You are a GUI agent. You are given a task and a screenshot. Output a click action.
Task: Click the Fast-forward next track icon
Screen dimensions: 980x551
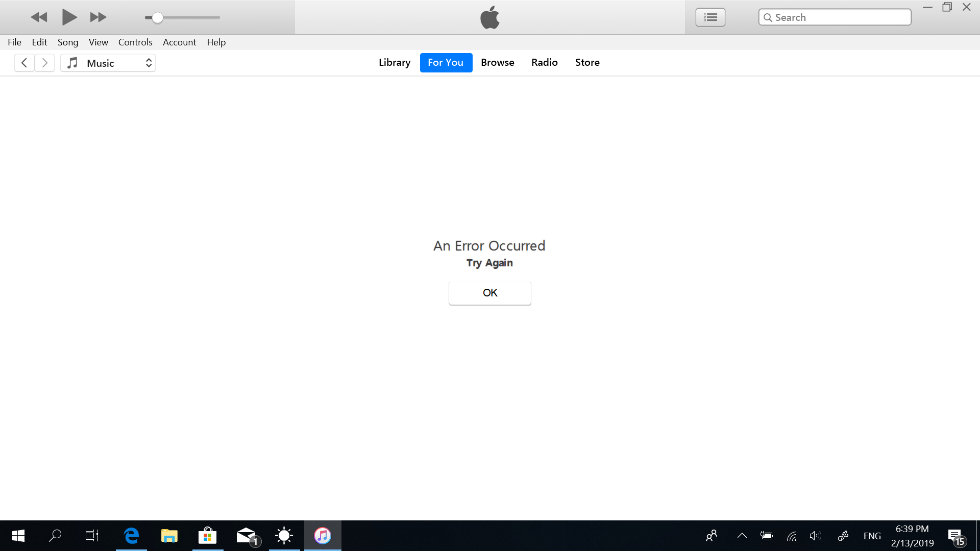(98, 17)
